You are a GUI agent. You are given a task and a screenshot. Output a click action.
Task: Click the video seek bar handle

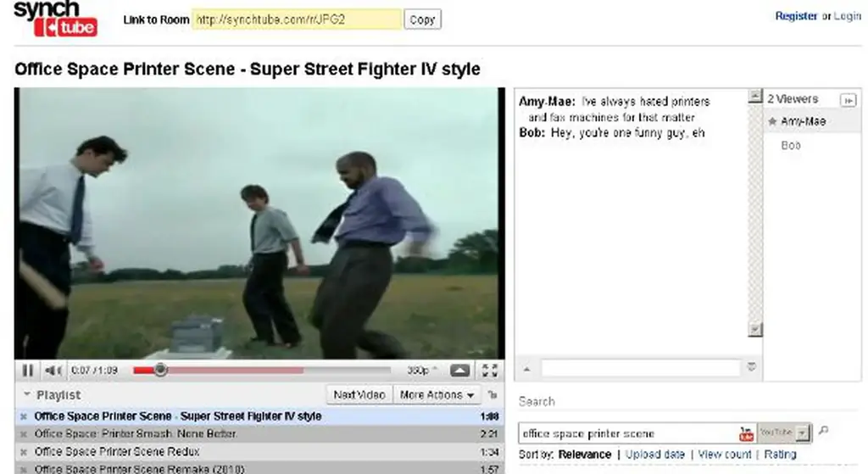(160, 370)
